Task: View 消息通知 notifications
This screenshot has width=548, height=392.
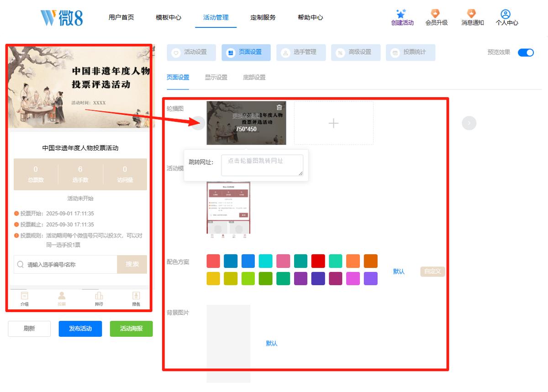Action: click(472, 18)
